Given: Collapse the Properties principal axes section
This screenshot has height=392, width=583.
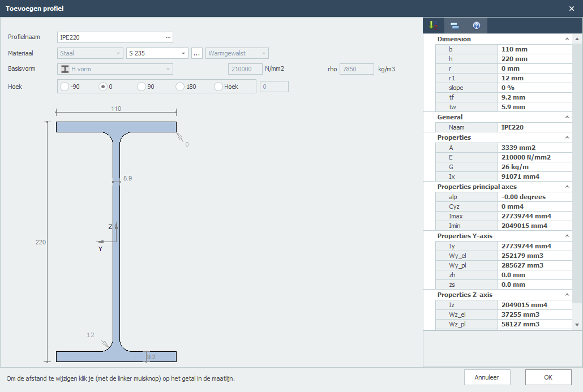Looking at the screenshot, I should pyautogui.click(x=567, y=187).
